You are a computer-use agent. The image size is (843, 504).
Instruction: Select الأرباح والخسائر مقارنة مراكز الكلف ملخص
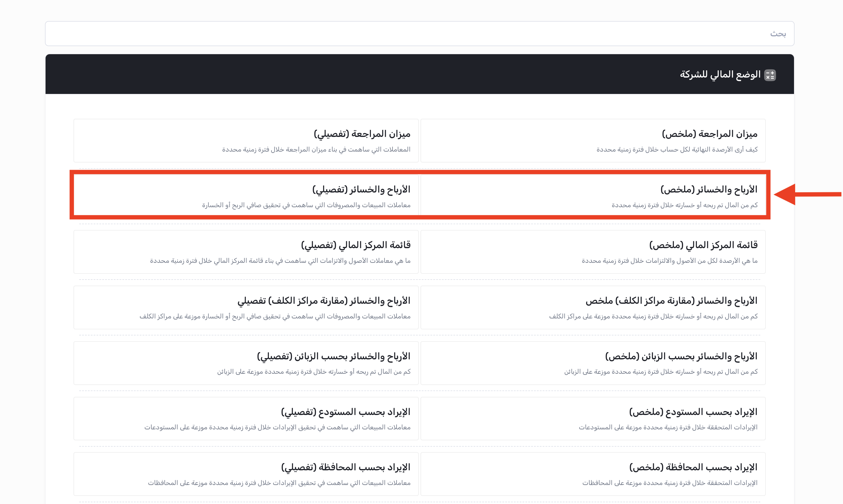pos(671,301)
